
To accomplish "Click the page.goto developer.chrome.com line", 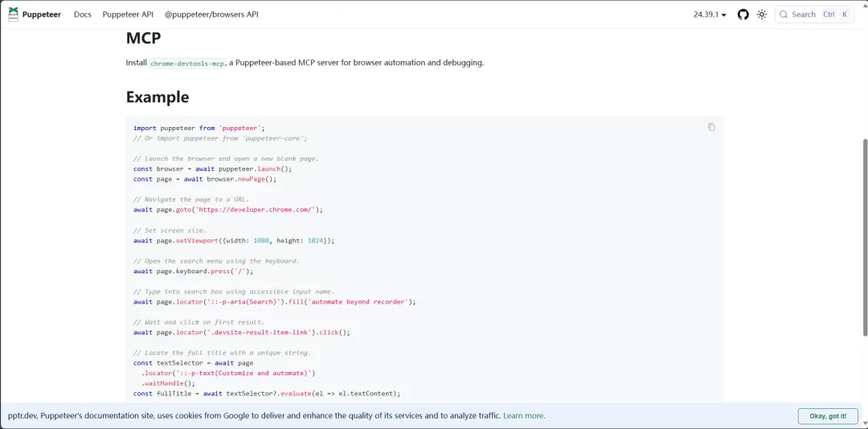I will (228, 210).
